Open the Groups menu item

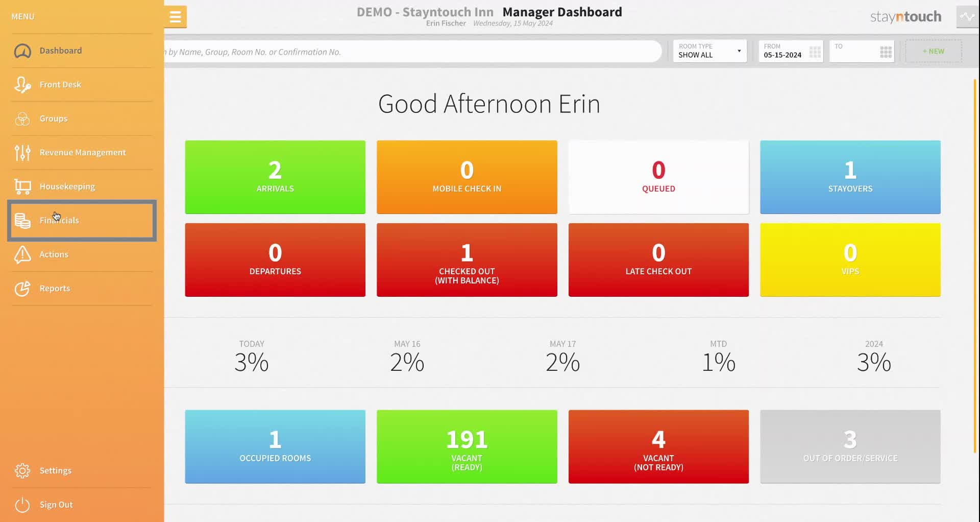coord(82,118)
